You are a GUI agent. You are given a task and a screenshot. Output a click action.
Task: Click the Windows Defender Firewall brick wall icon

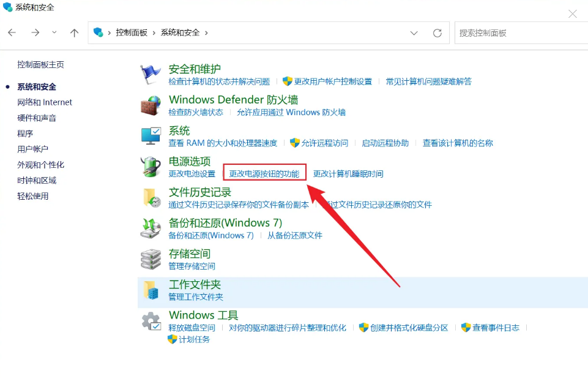pos(151,105)
